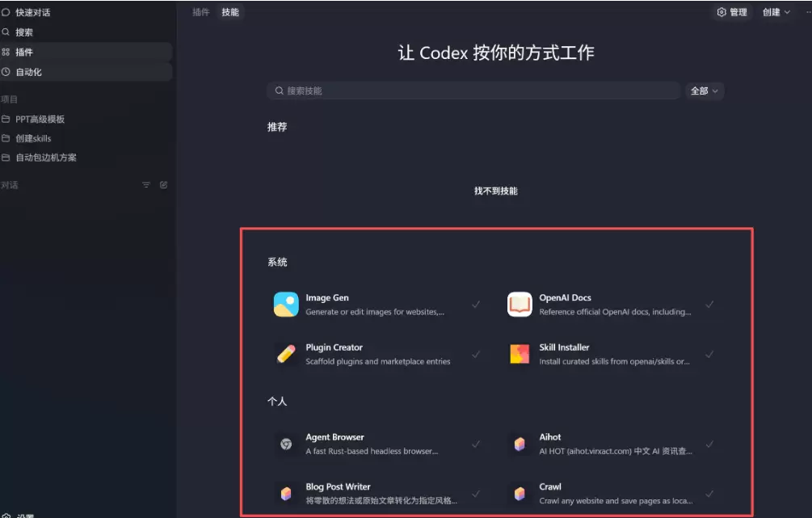The width and height of the screenshot is (812, 518).
Task: Click the Aihot cube icon
Action: pos(520,444)
